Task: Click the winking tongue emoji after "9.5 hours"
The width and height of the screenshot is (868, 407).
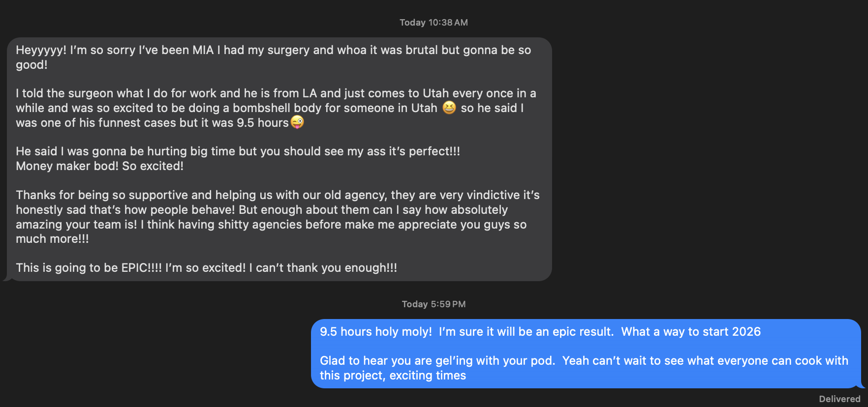Action: click(298, 122)
